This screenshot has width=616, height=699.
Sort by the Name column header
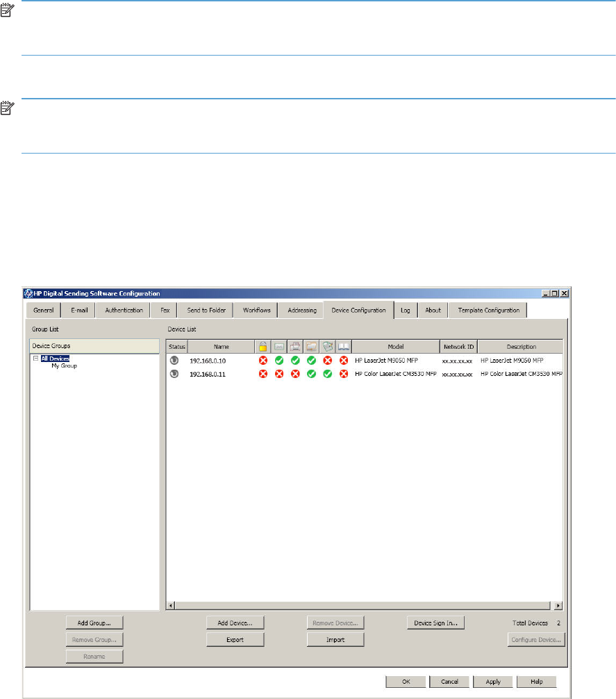click(222, 347)
